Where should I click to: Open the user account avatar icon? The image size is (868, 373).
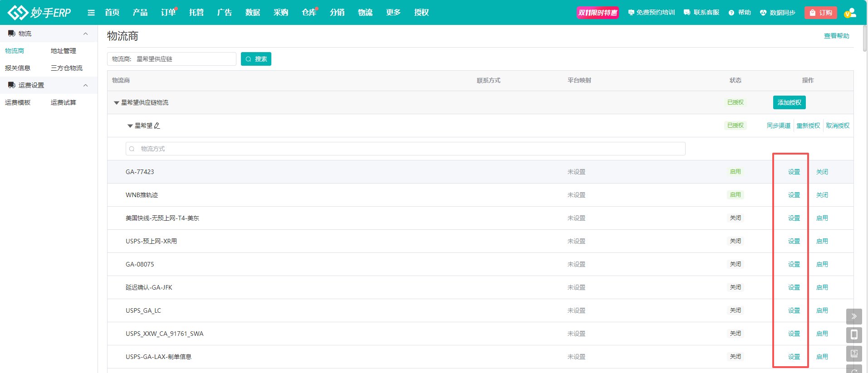[x=850, y=13]
